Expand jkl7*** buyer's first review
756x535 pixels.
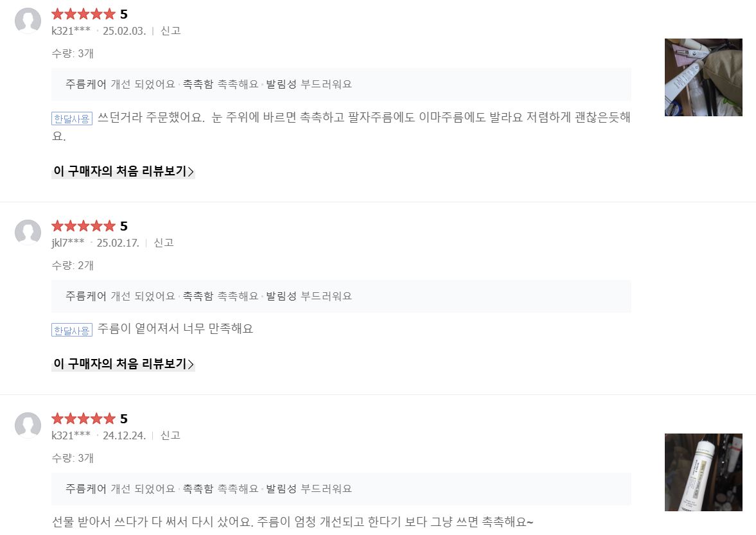click(123, 364)
